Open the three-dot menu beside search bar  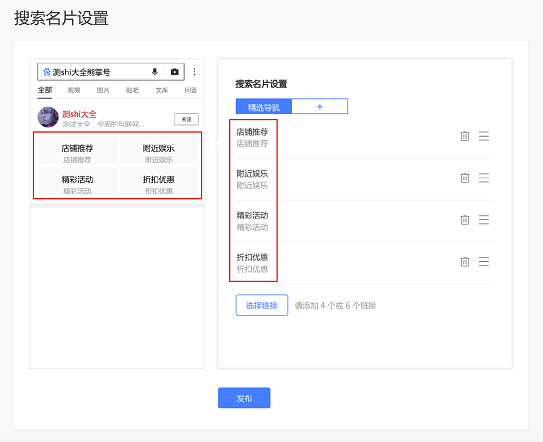coord(194,72)
